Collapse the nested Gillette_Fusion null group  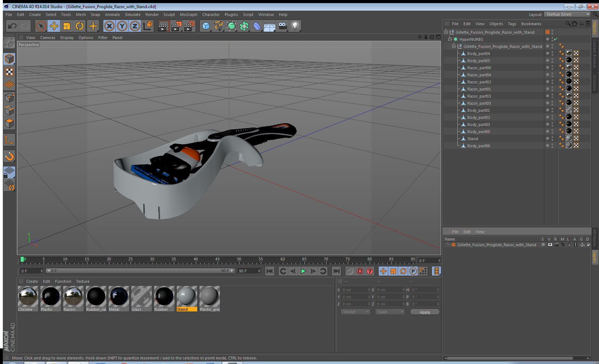454,46
